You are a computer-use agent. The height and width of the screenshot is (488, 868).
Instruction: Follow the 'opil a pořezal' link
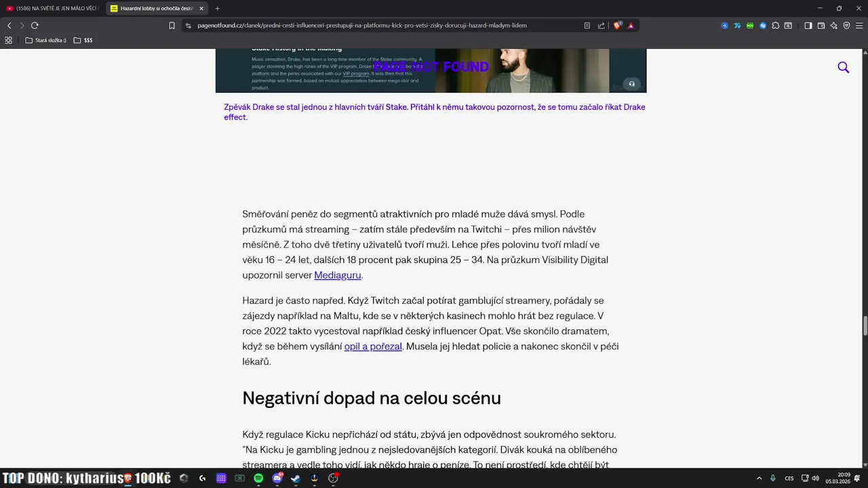coord(373,346)
